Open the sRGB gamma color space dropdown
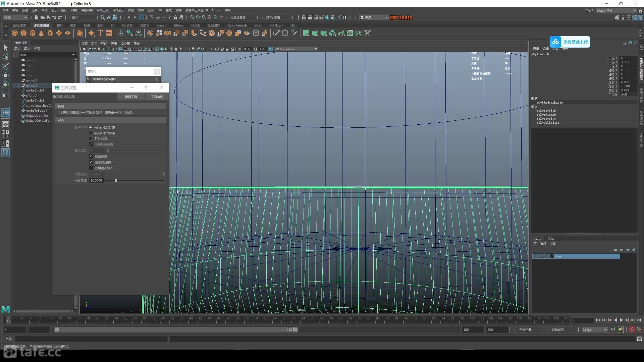This screenshot has height=362, width=644. click(295, 49)
